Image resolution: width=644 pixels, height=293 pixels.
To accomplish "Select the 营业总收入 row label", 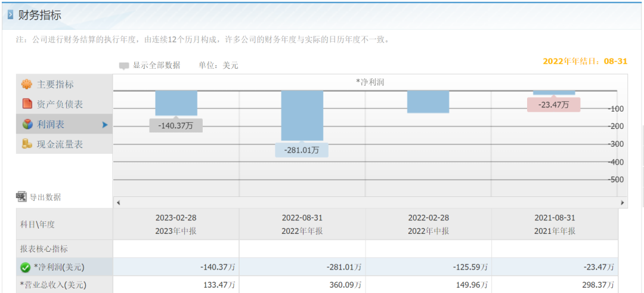I will (52, 285).
